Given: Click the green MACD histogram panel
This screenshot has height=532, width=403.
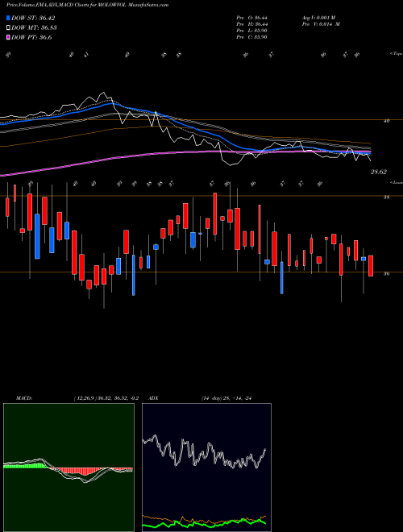Looking at the screenshot, I should coord(69,468).
